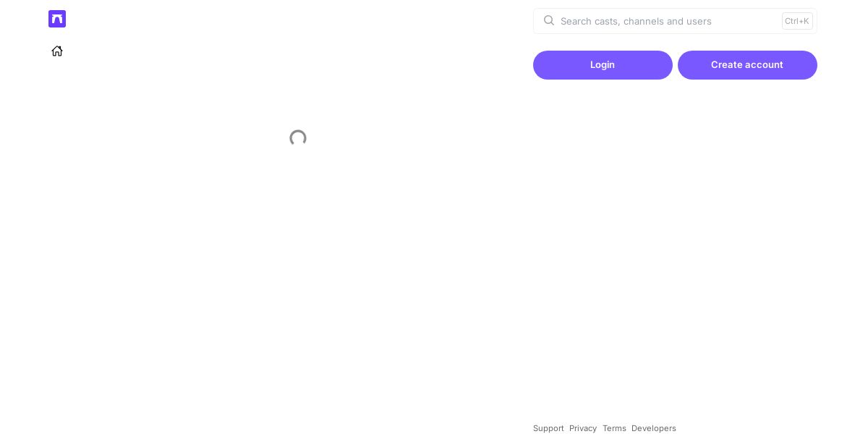Open the Support link
Screen dimensions: 868x434
548,428
